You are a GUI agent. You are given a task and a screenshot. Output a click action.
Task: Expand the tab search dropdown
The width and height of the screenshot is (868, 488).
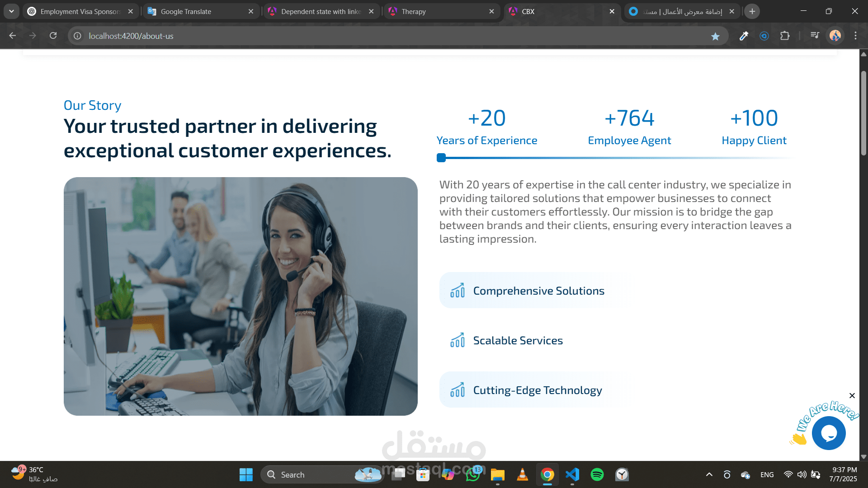pos(11,11)
